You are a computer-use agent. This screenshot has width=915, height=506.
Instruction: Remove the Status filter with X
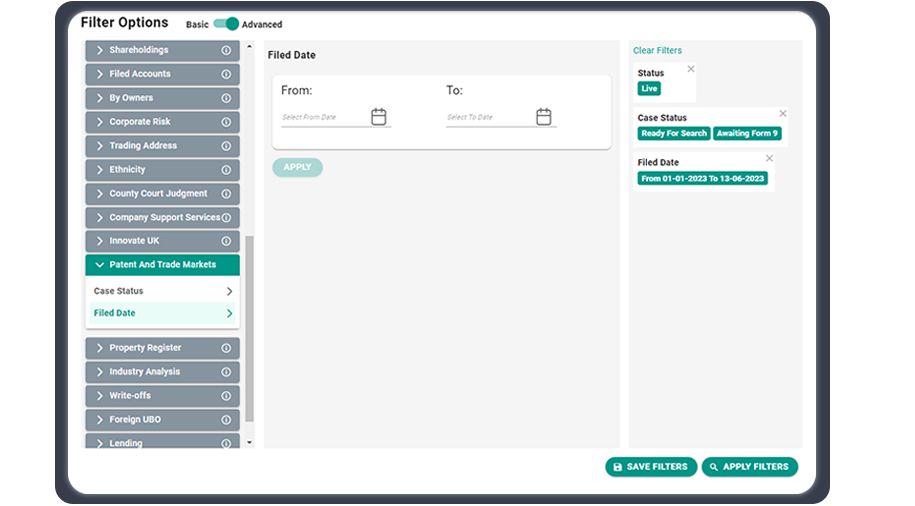[x=691, y=69]
